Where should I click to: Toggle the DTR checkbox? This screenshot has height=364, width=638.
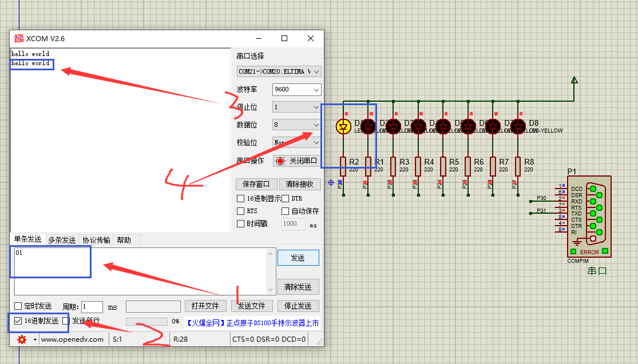285,199
